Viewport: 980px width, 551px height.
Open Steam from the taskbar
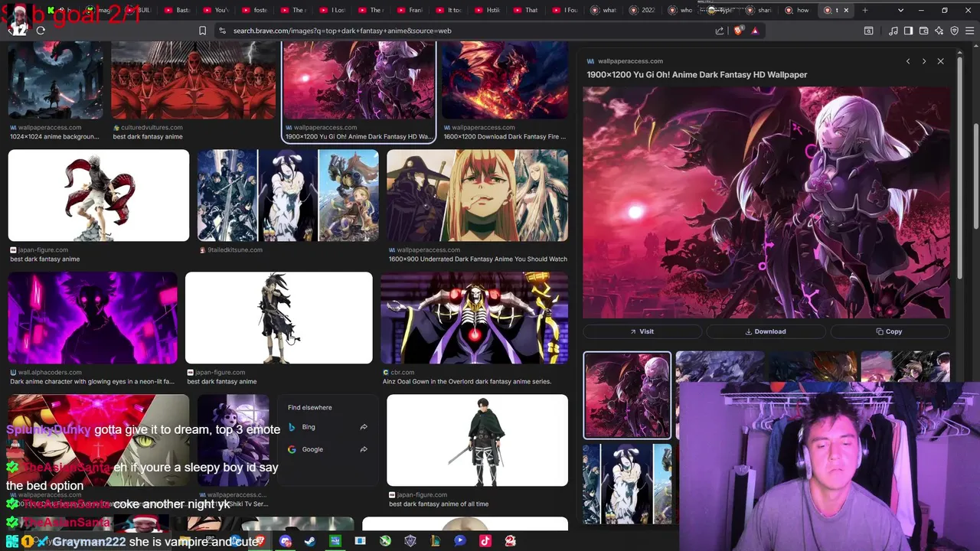(310, 541)
